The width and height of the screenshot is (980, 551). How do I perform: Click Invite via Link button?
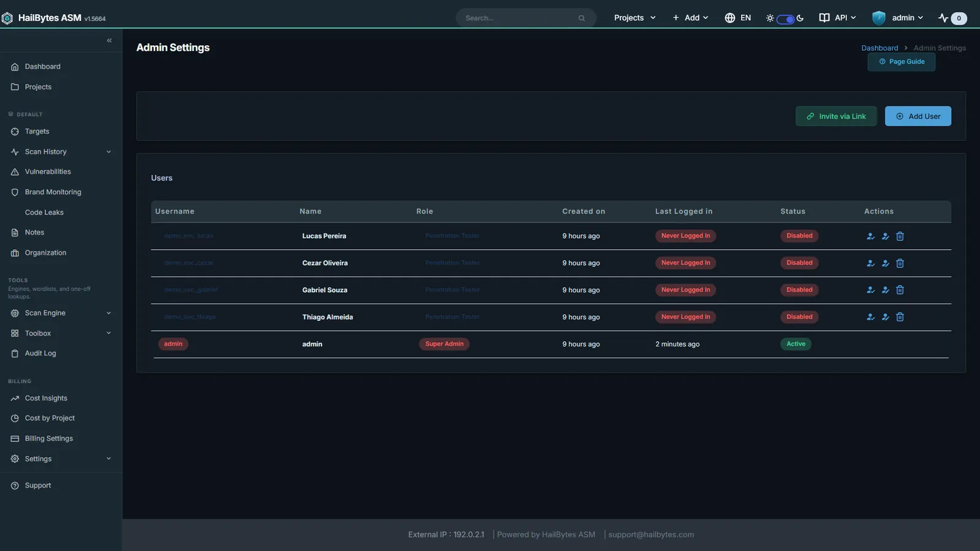(836, 116)
